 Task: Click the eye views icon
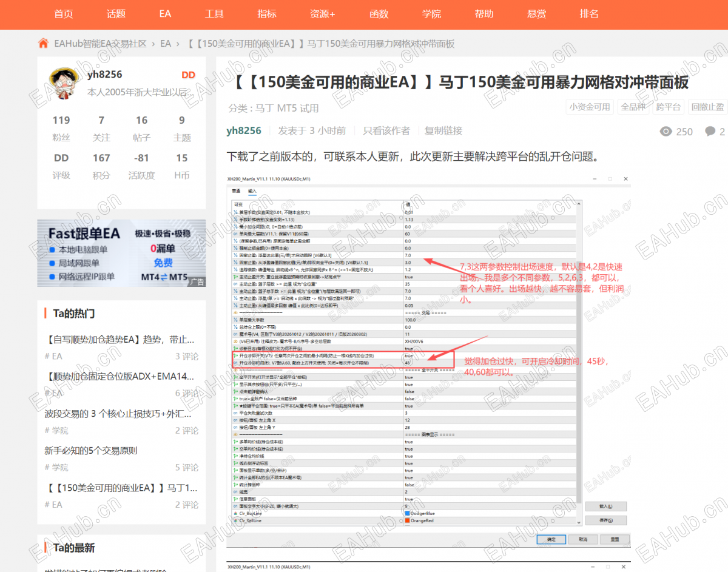[x=666, y=132]
